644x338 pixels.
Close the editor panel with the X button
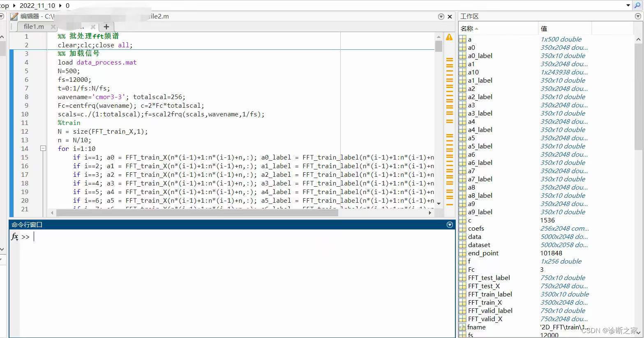[x=450, y=16]
